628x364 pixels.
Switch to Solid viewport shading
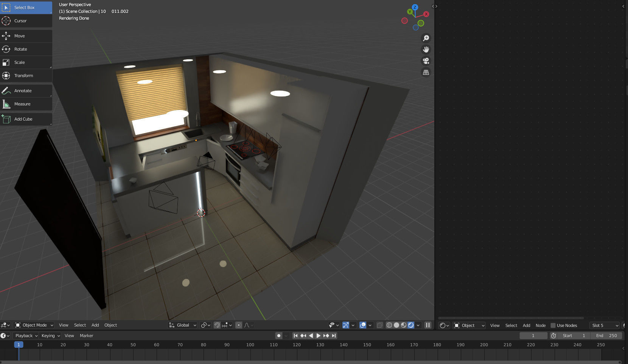(396, 325)
